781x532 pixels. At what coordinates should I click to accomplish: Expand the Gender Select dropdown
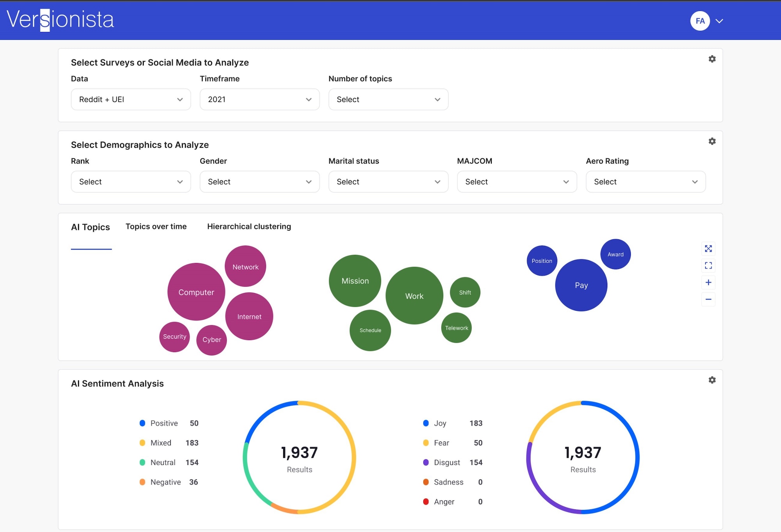pos(259,181)
